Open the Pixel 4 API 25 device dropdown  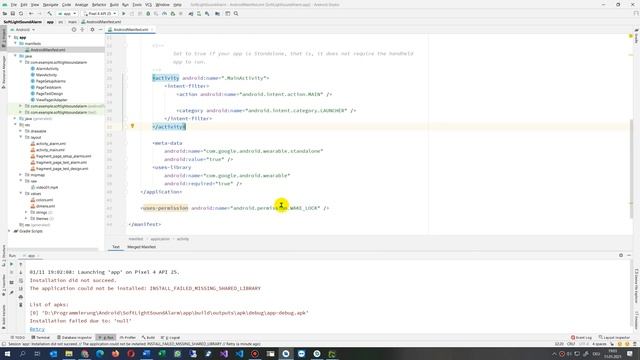tap(100, 13)
